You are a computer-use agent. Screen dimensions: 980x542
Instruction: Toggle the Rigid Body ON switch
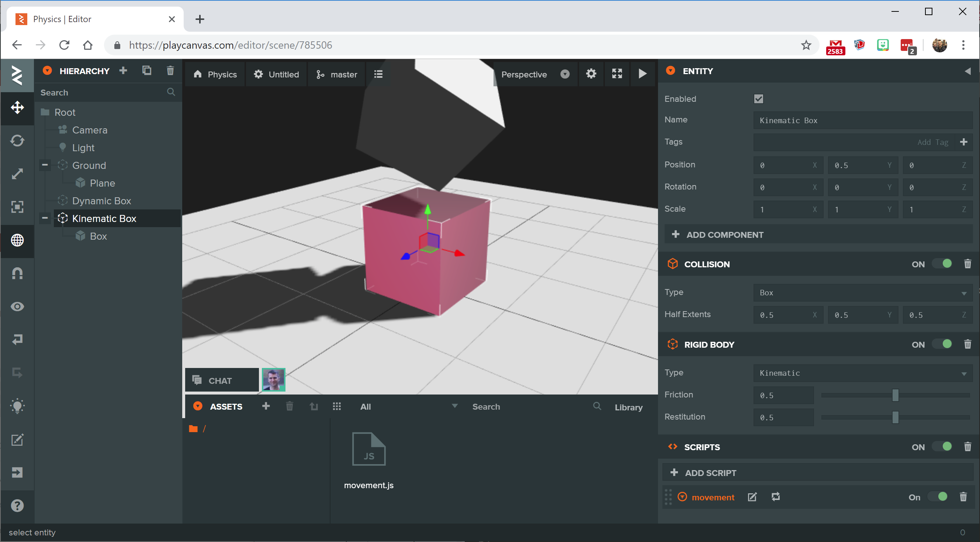942,345
